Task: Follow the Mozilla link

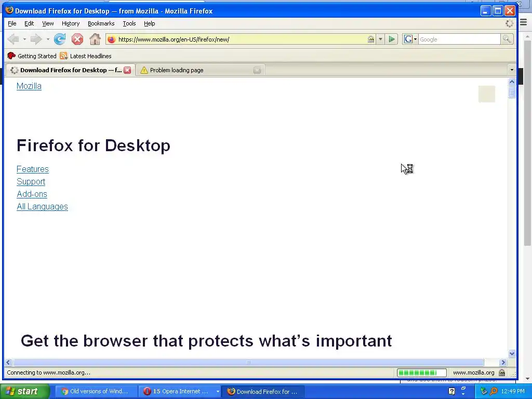Action: (29, 86)
